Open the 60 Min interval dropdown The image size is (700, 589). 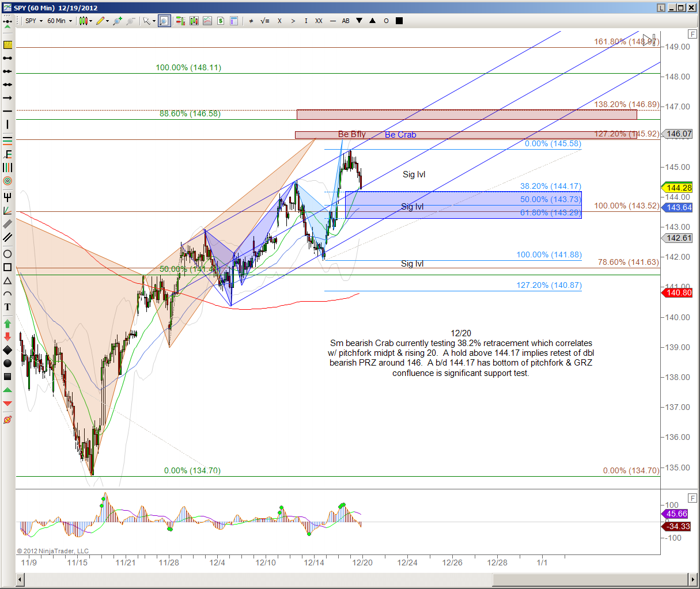coord(60,21)
